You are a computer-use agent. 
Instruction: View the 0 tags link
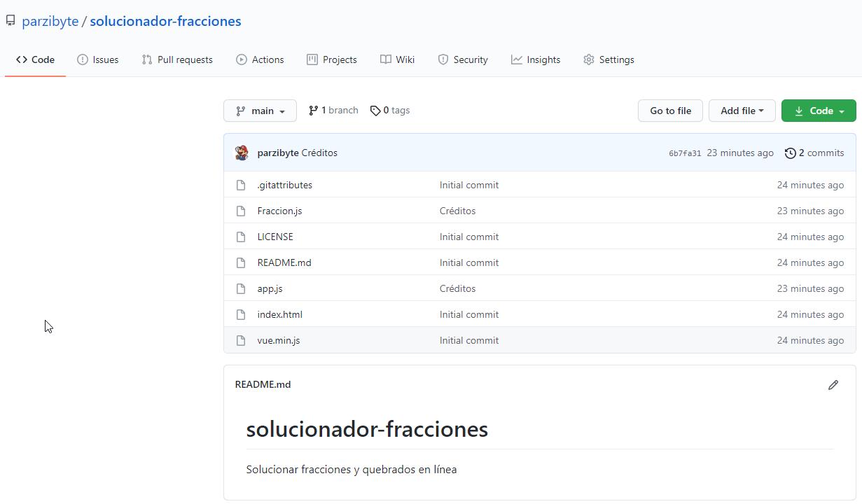click(390, 111)
